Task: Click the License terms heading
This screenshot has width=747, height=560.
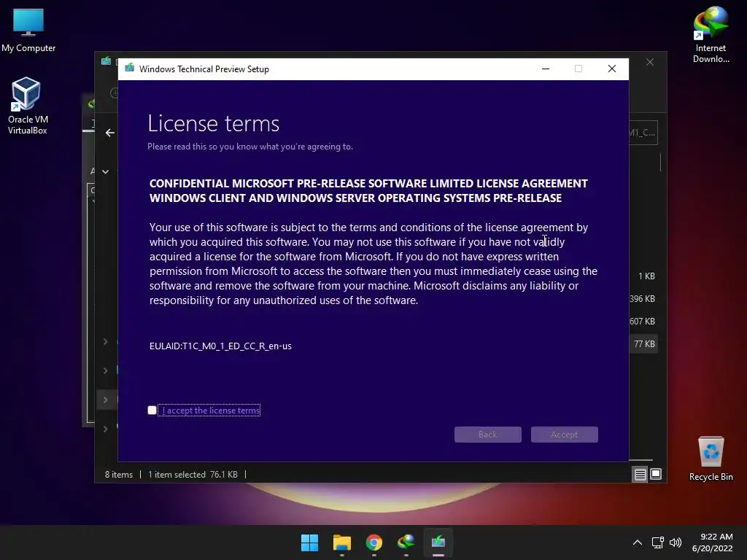Action: (214, 123)
